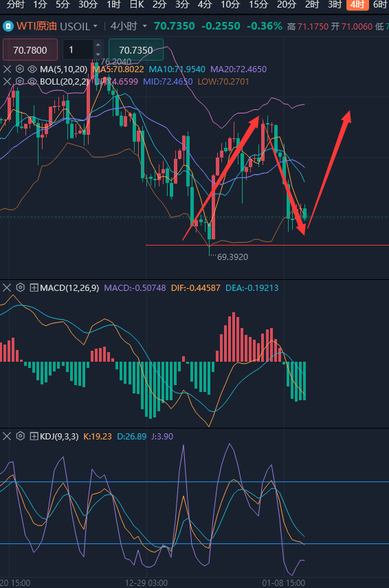Click the WTI原油 symbol logo icon
This screenshot has height=588, width=389.
coord(8,26)
